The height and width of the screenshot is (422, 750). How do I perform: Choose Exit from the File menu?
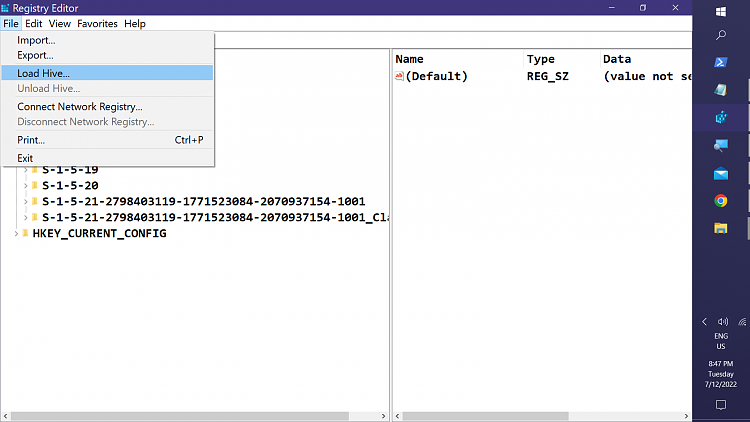coord(107,158)
